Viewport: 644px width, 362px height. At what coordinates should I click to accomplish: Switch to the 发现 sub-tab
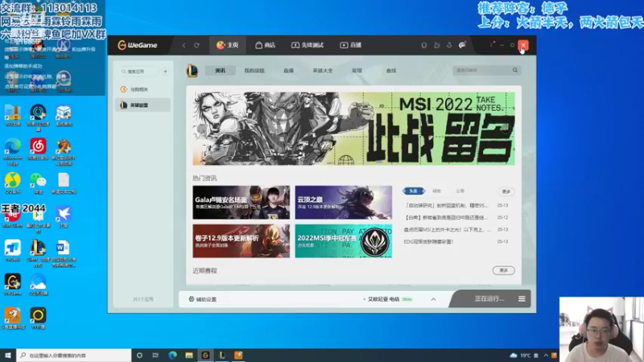[357, 71]
